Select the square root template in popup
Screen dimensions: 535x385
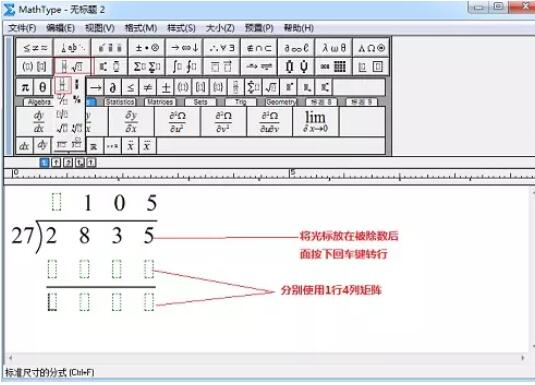point(62,128)
